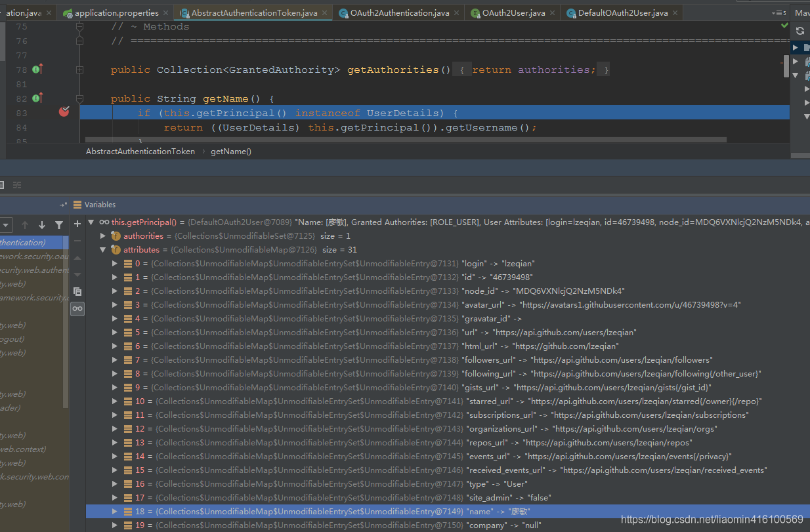The image size is (810, 532).
Task: Click the restore layout pin icon near Variables
Action: [x=64, y=205]
